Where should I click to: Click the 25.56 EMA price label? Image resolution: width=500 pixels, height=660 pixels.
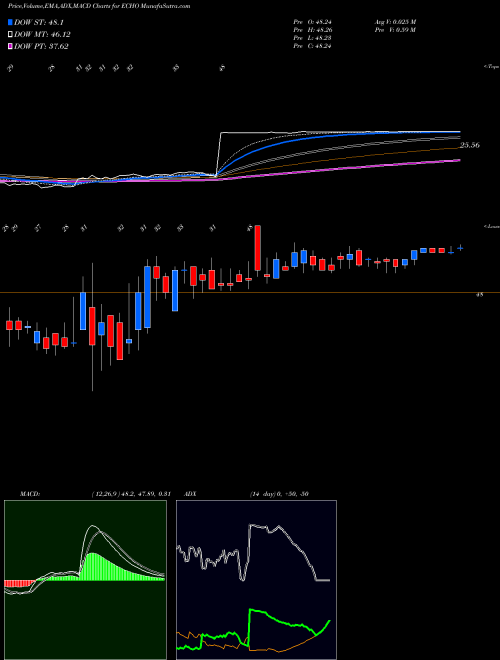coord(470,145)
